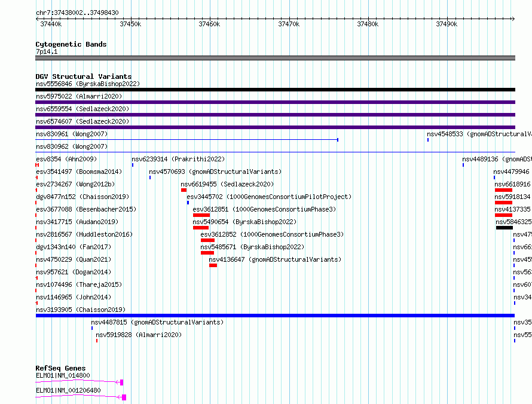
Task: Click the chr7:37438002..37498430 coordinates text
Action: pos(77,13)
